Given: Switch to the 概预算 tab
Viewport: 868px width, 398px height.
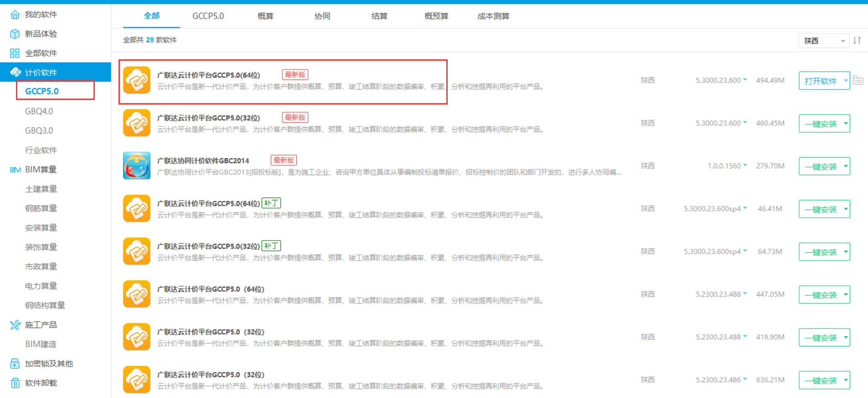Looking at the screenshot, I should 436,16.
